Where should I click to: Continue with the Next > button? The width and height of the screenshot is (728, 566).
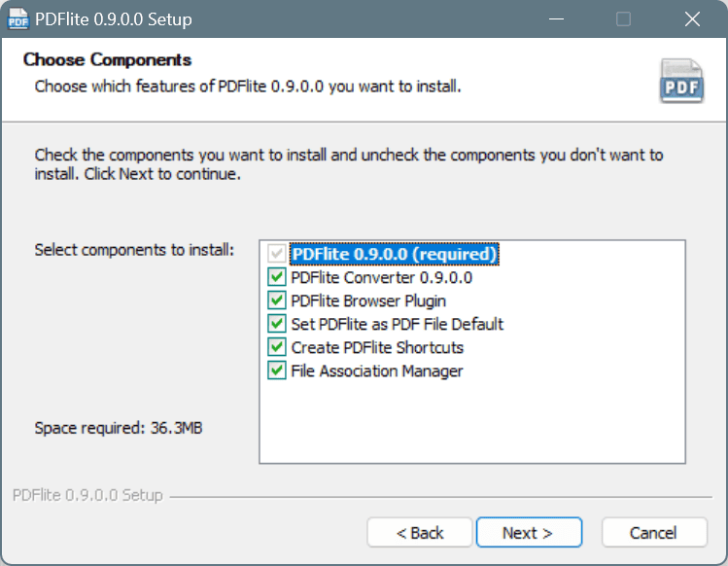(x=529, y=533)
